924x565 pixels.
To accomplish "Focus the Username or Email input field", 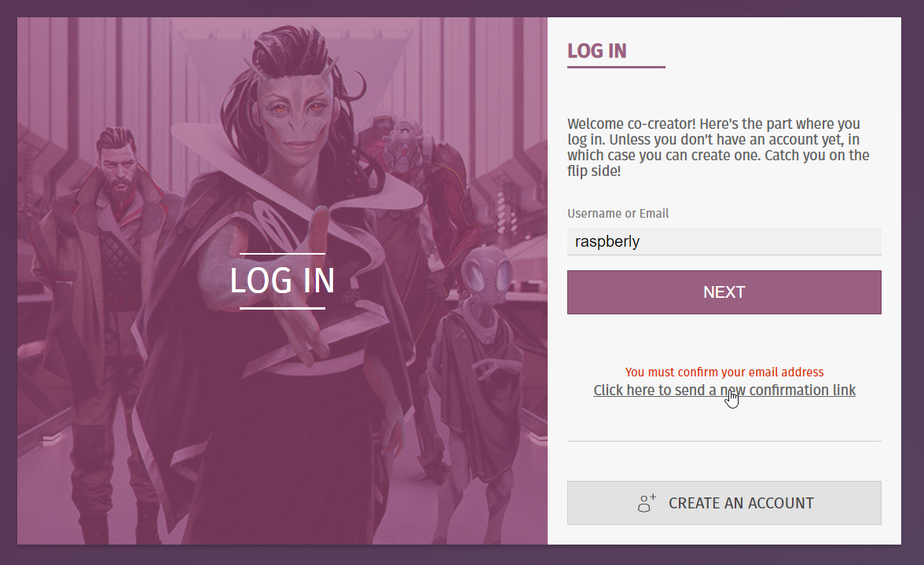I will coord(724,241).
